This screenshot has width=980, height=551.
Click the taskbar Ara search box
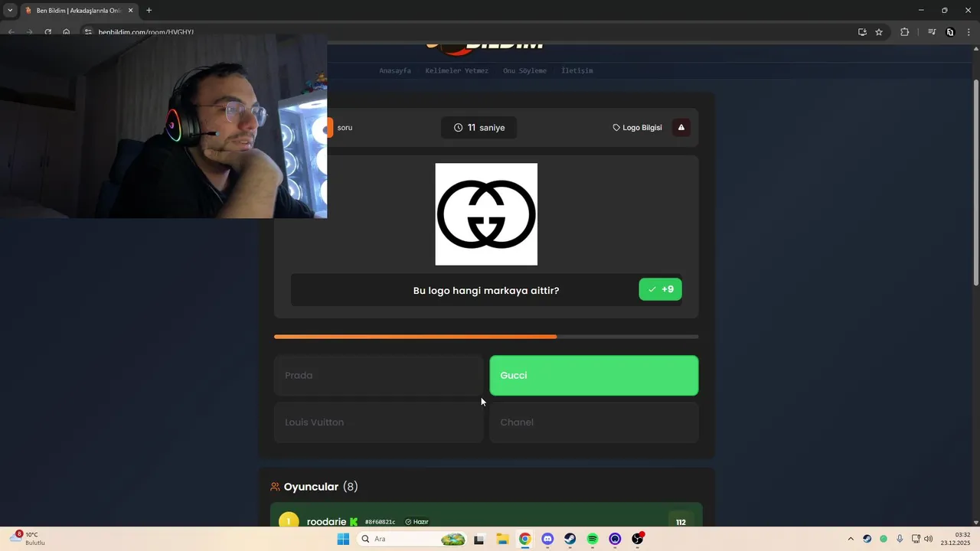click(413, 539)
